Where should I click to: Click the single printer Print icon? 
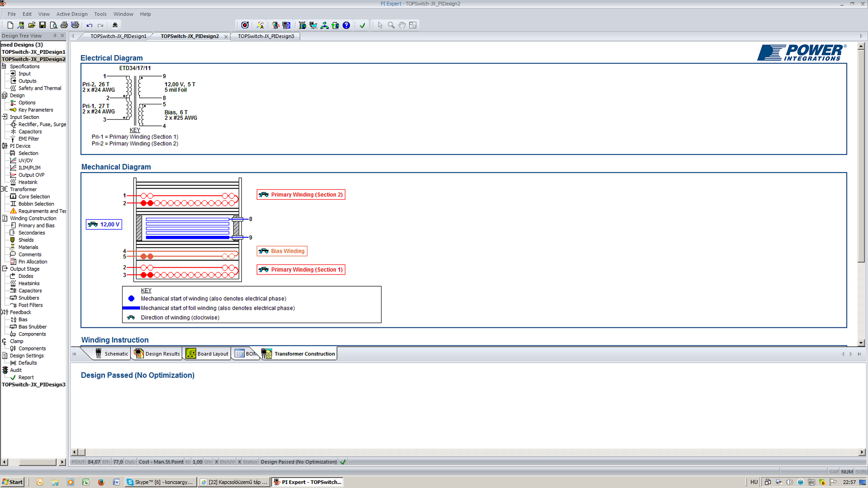tap(64, 25)
